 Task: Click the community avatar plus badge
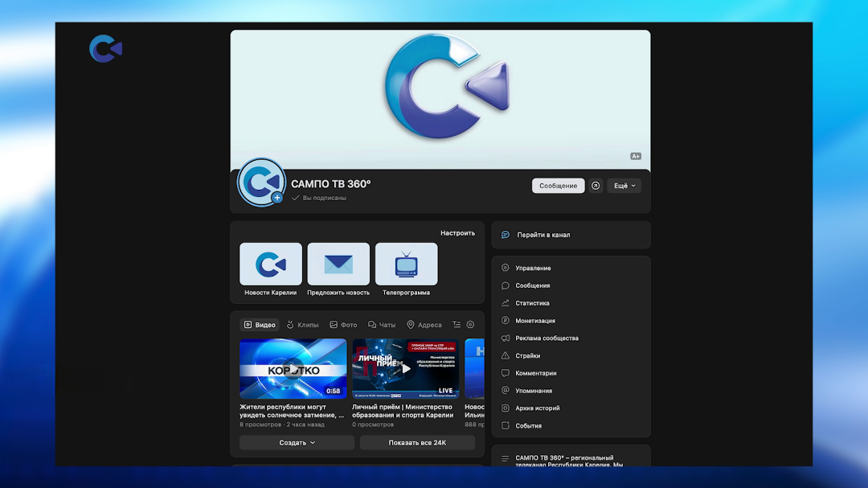(x=277, y=198)
